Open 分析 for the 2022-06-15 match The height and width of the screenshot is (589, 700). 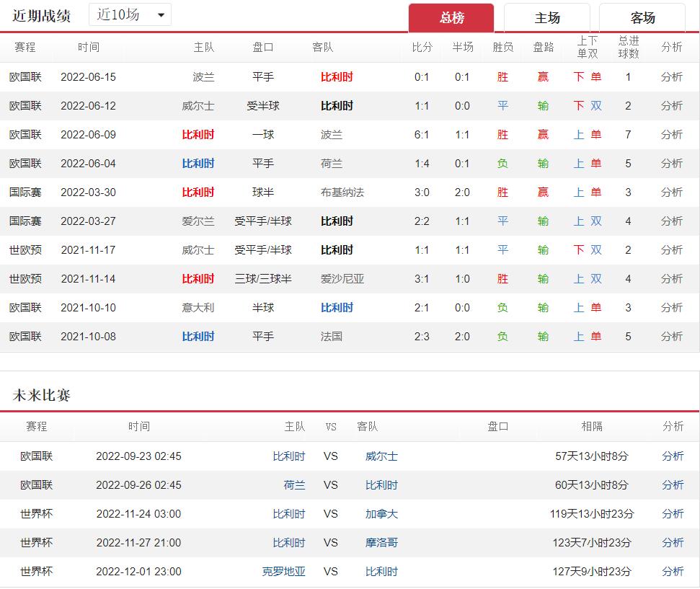coord(671,77)
